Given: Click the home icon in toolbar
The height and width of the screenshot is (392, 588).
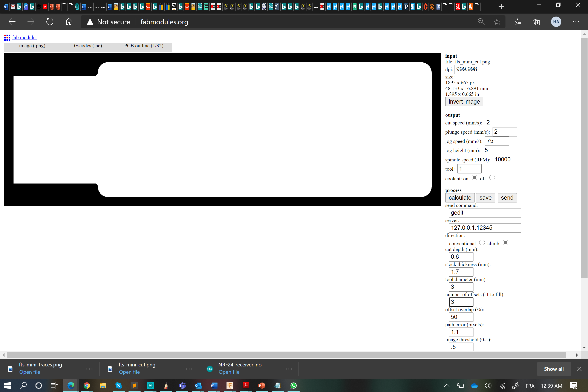Looking at the screenshot, I should (69, 22).
